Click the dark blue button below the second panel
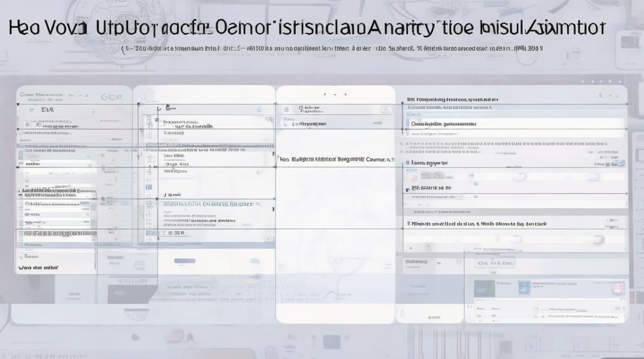 (184, 261)
